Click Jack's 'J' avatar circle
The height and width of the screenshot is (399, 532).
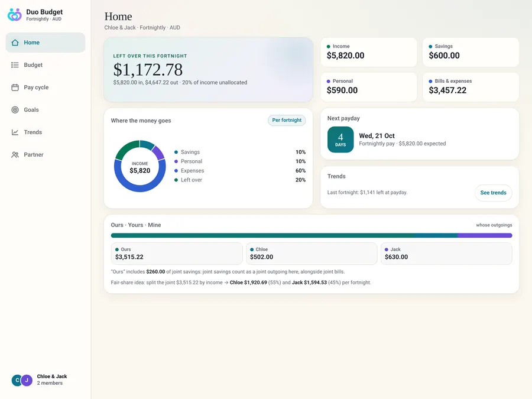(27, 380)
